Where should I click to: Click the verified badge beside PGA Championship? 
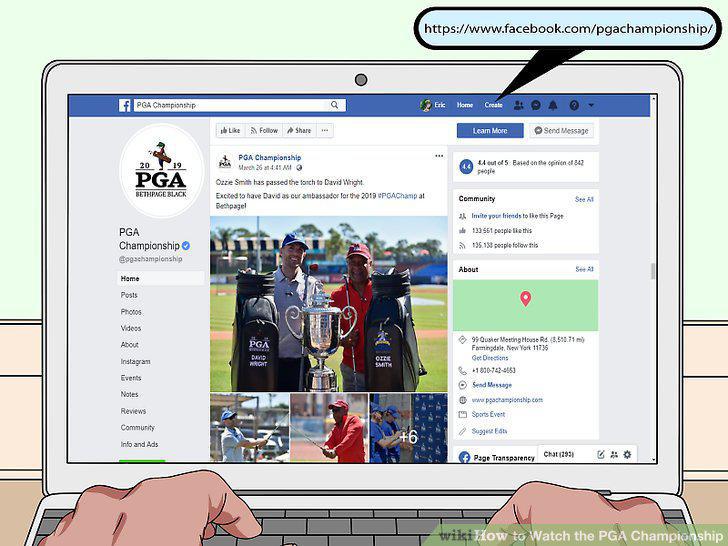186,246
